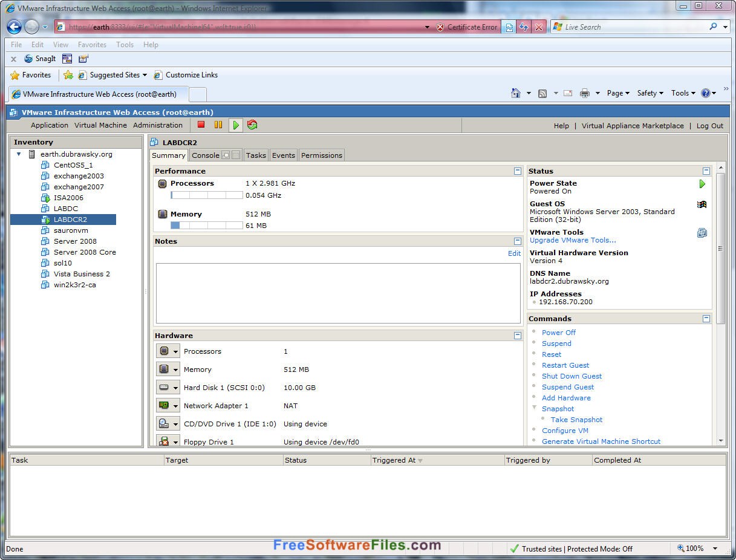Viewport: 736px width, 560px height.
Task: Click the red Power Off stop icon
Action: pos(201,125)
